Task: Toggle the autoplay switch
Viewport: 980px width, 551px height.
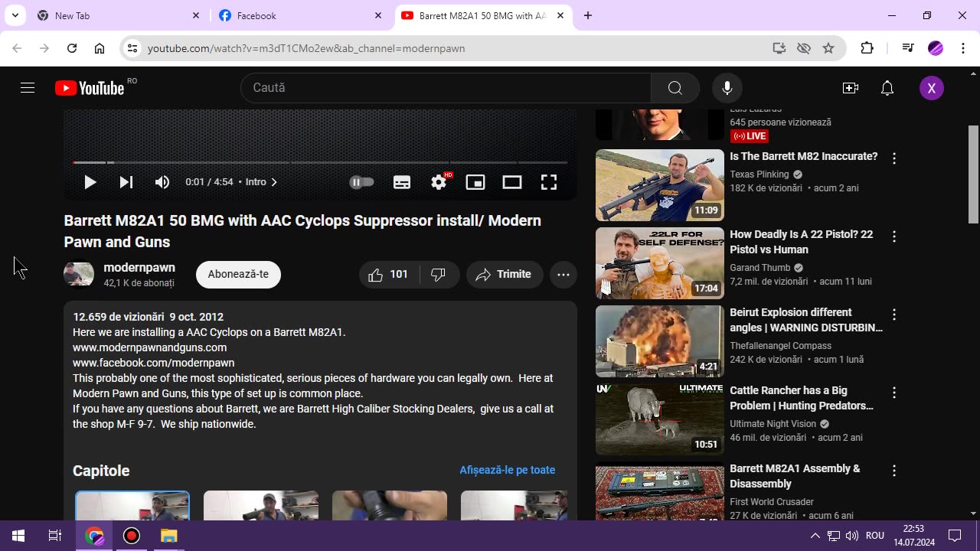Action: [361, 182]
